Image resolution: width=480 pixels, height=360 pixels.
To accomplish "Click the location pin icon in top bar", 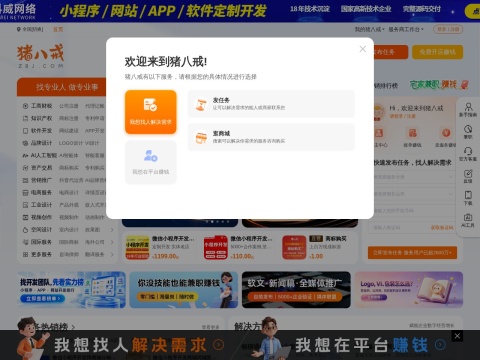I will [19, 29].
